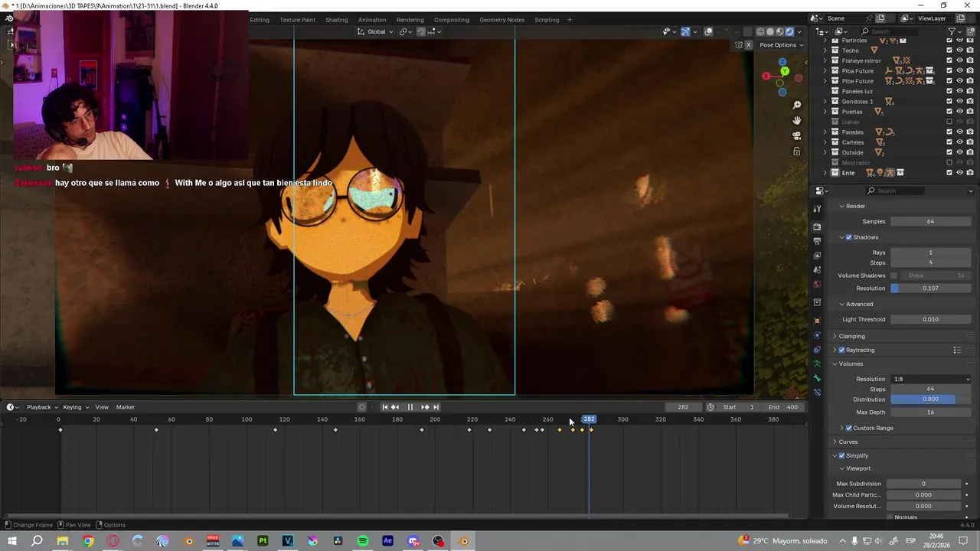
Task: Open the timeline View menu
Action: [x=102, y=407]
